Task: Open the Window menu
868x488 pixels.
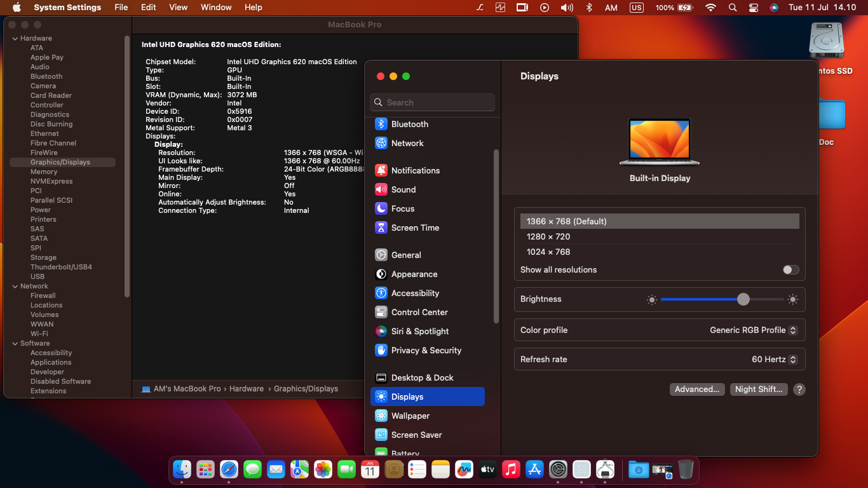Action: pos(216,7)
